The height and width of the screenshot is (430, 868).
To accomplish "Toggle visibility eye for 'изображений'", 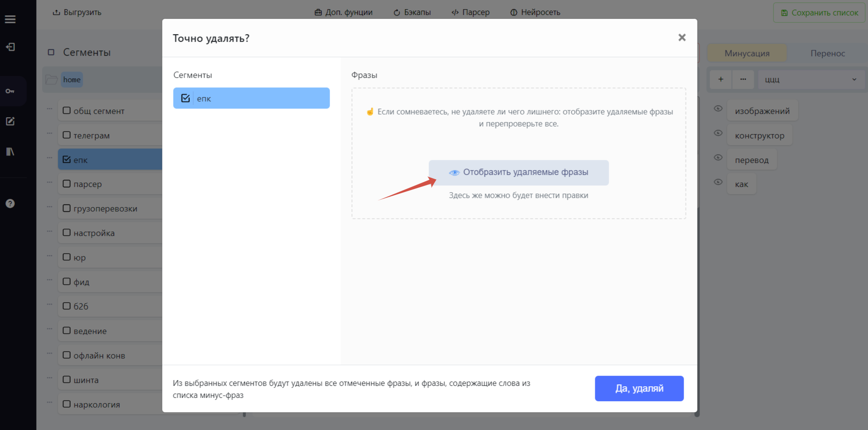I will click(x=718, y=109).
